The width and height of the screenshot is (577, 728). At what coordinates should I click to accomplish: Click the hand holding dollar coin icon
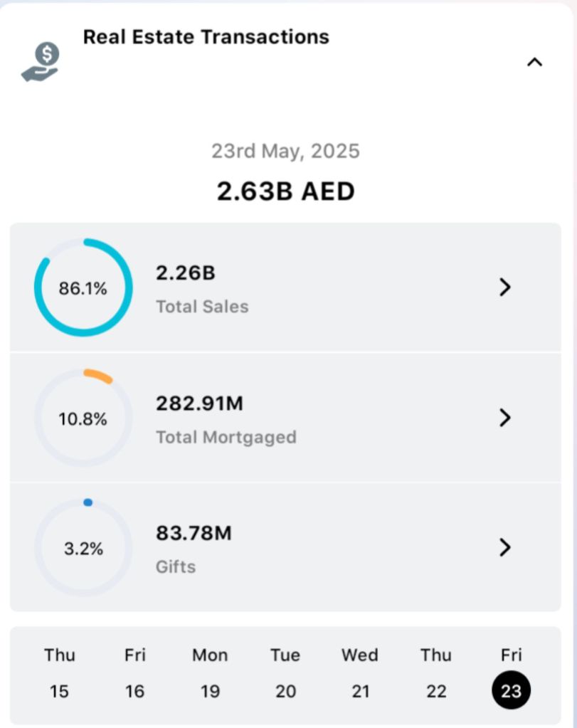[41, 63]
